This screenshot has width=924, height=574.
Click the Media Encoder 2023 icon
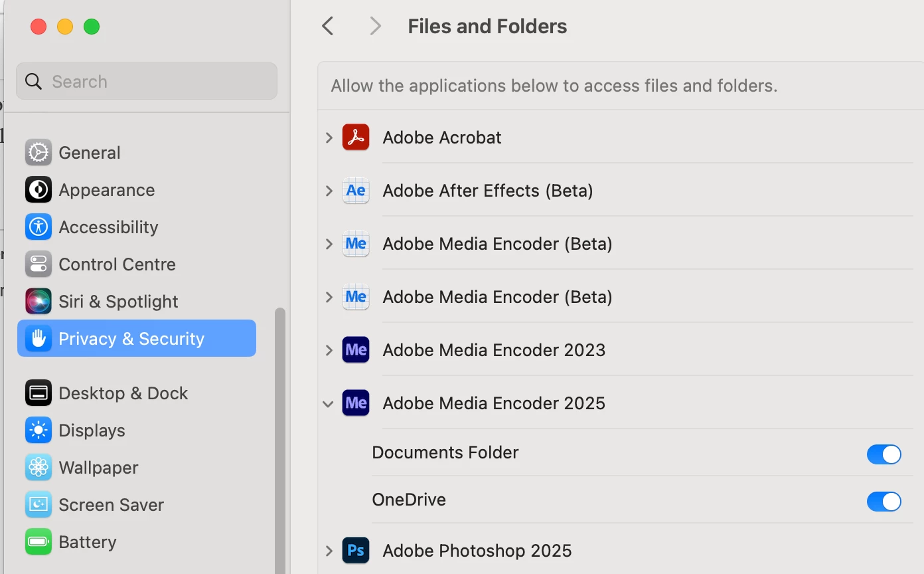(356, 350)
